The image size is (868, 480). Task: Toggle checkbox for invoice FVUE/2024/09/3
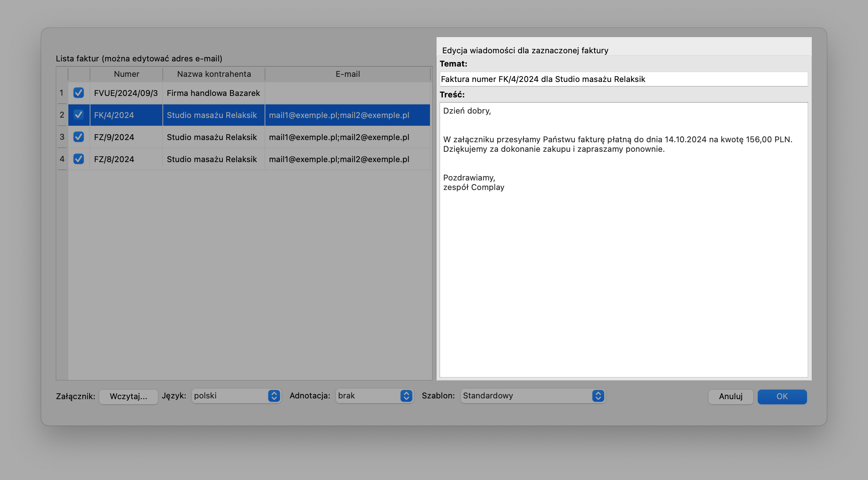(x=78, y=93)
